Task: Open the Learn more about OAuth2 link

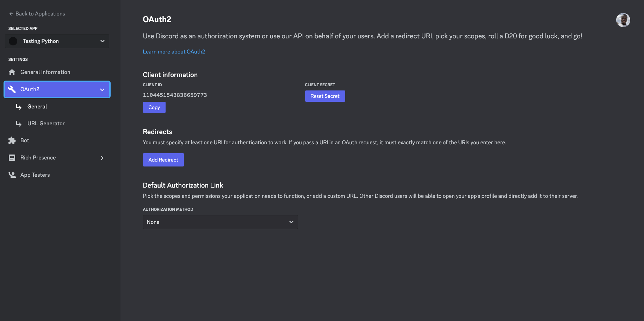Action: coord(174,51)
